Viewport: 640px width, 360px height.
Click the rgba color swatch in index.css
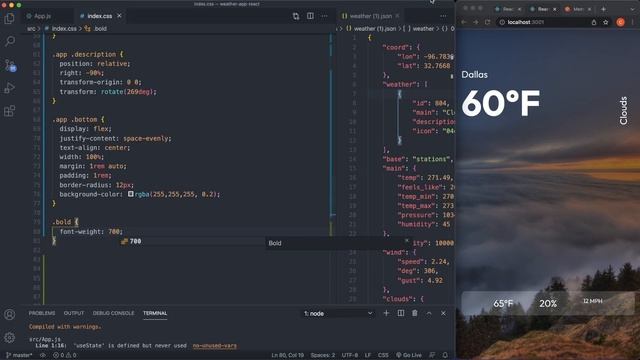[x=131, y=194]
